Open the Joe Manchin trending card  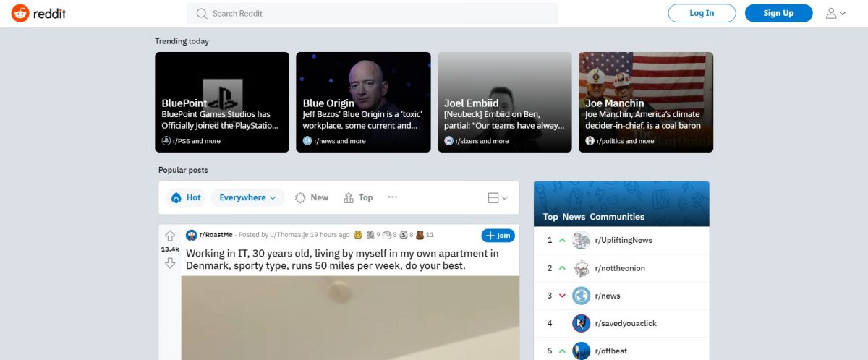tap(646, 102)
